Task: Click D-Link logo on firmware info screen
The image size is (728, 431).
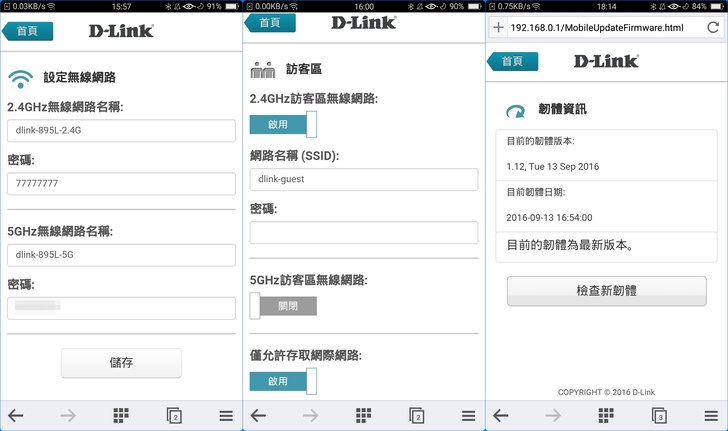Action: (x=606, y=61)
